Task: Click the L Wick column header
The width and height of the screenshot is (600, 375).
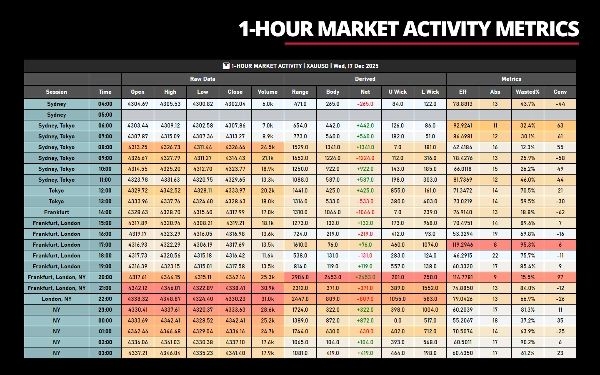Action: (x=430, y=92)
